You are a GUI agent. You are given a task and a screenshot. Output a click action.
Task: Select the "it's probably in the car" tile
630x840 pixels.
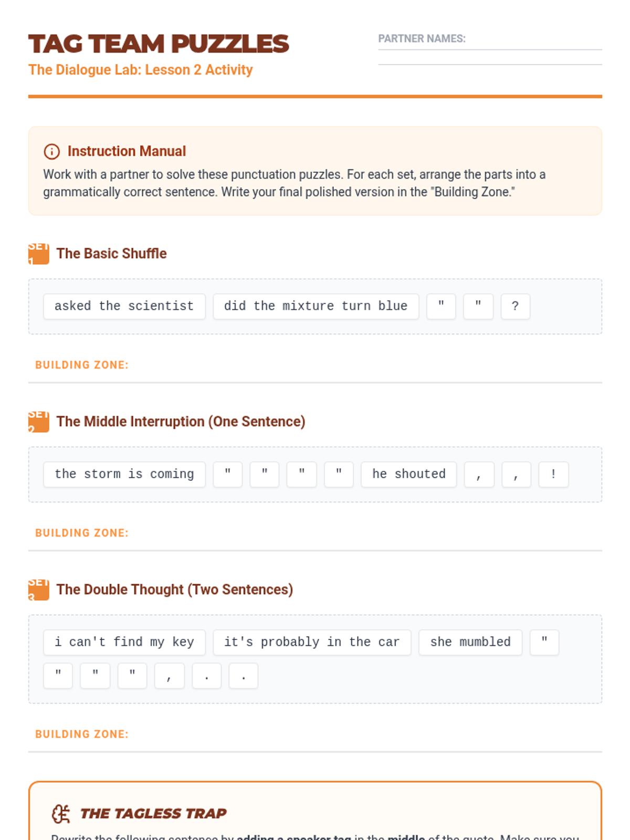[x=312, y=642]
